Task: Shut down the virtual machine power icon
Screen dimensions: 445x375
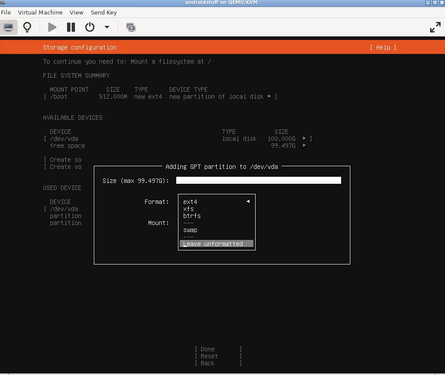Action: coord(90,27)
